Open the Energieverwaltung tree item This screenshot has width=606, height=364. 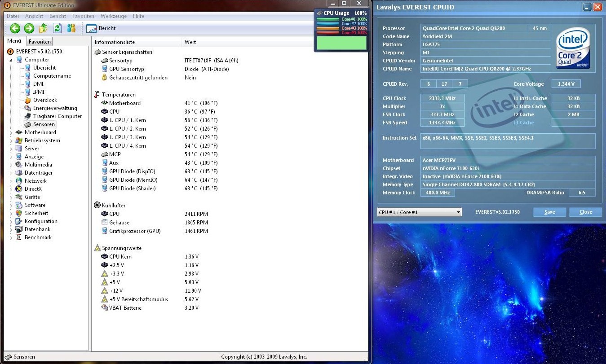[55, 108]
